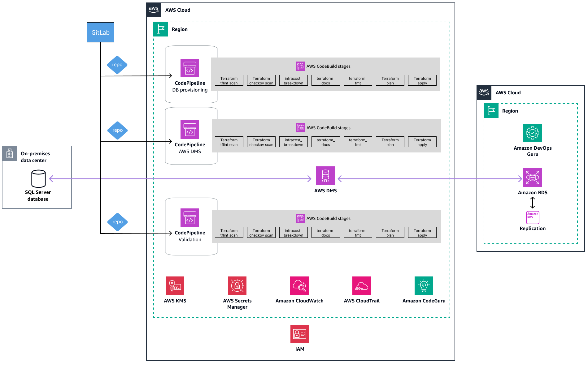
Task: Select the GitLab node
Action: tap(100, 32)
